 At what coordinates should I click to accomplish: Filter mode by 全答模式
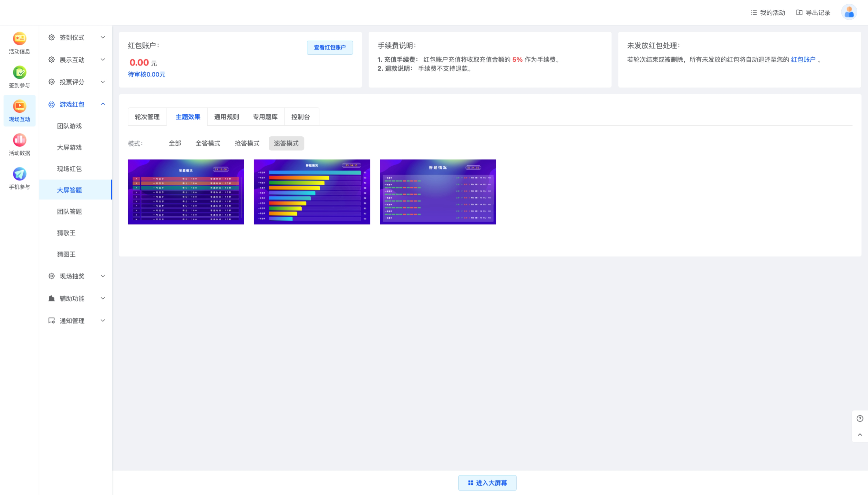pos(208,143)
